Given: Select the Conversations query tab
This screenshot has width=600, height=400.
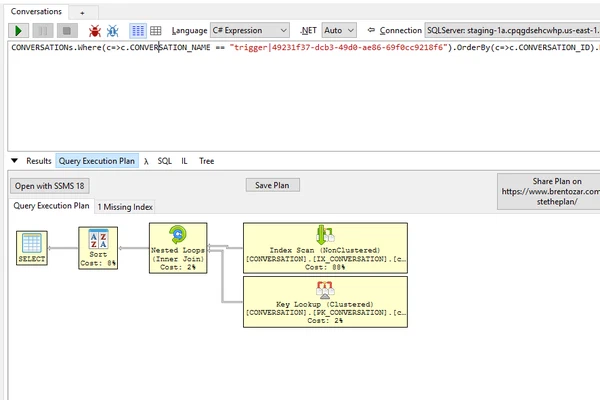Looking at the screenshot, I should tap(36, 11).
